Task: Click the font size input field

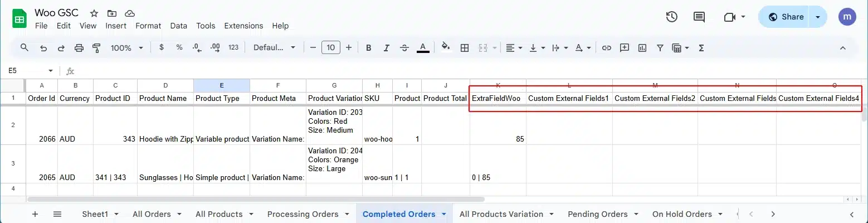Action: (330, 48)
